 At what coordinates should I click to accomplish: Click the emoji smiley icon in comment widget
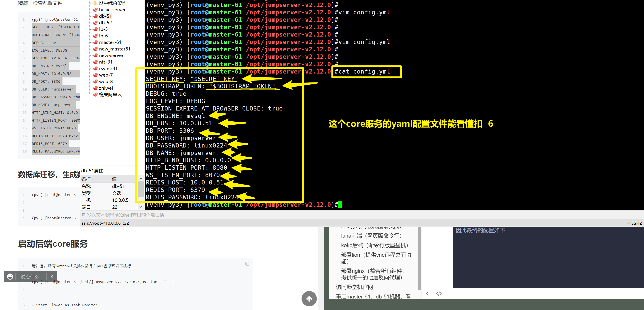(10, 276)
